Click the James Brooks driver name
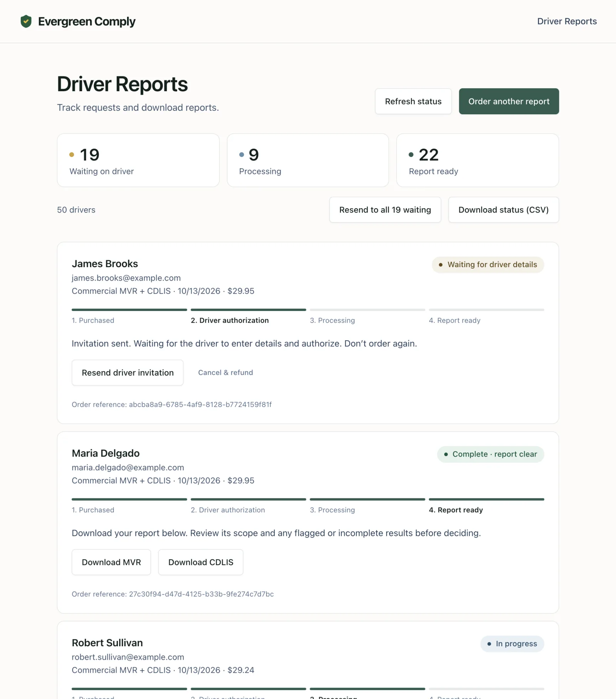This screenshot has width=616, height=699. (x=105, y=264)
